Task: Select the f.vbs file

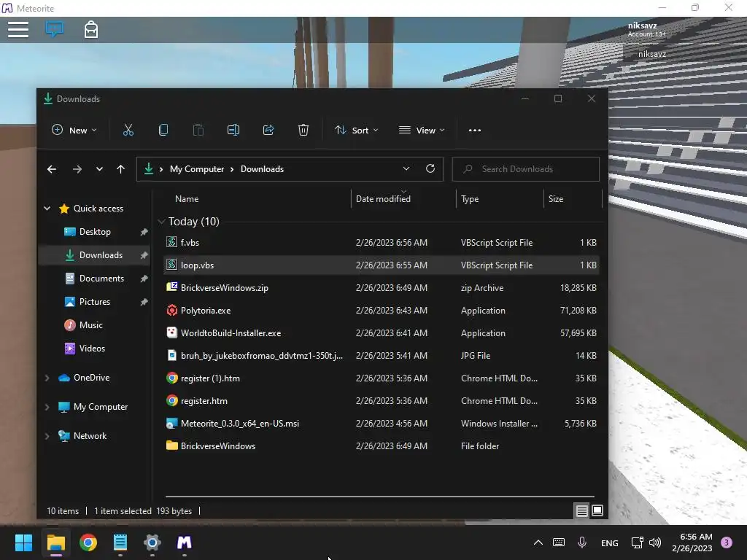Action: point(381,243)
